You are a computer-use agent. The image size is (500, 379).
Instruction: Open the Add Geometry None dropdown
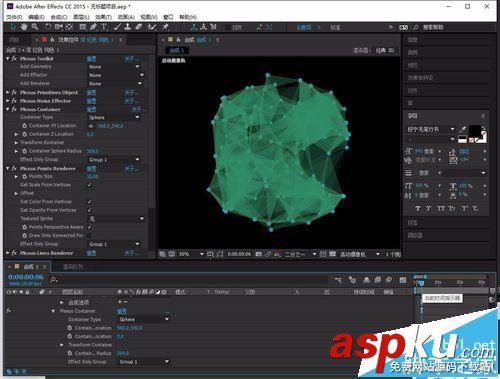pyautogui.click(x=114, y=67)
